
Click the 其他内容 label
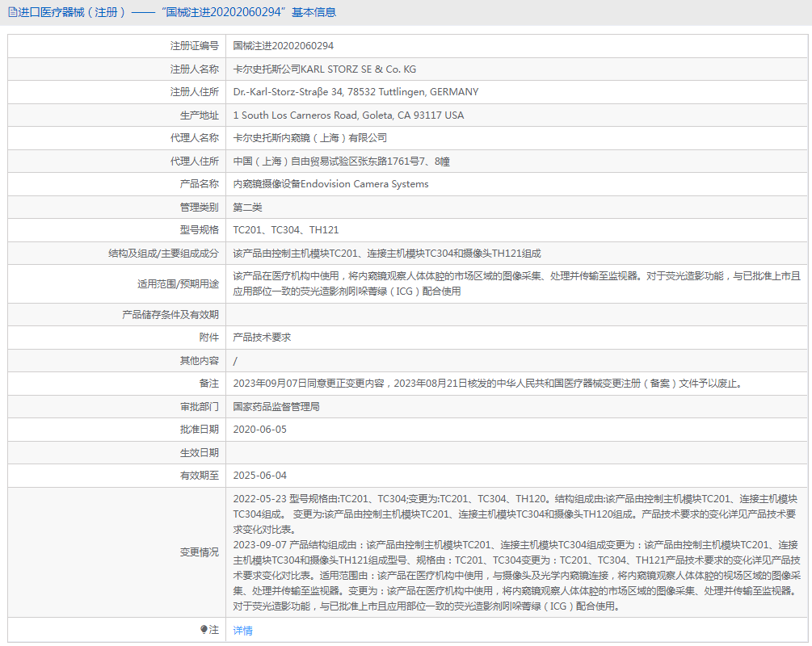[200, 361]
